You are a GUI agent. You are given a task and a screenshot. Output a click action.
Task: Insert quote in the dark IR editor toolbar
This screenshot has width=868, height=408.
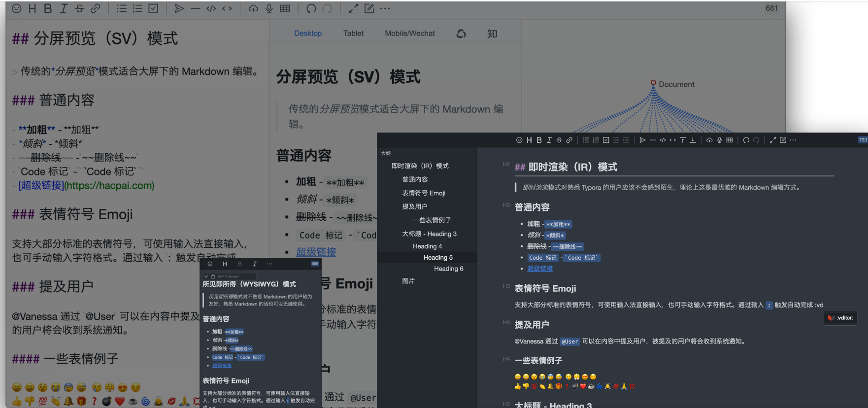click(642, 140)
